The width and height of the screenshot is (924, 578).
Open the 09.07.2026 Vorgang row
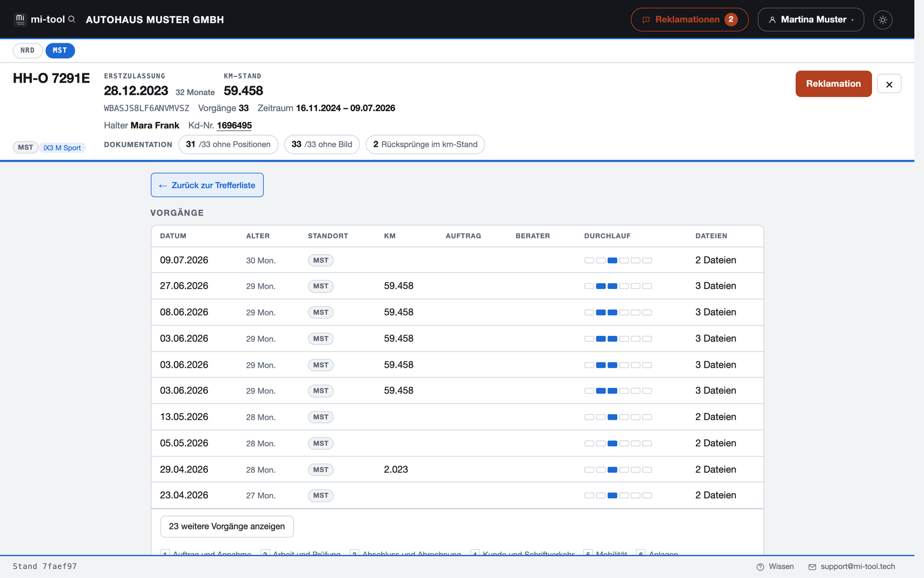click(x=457, y=260)
